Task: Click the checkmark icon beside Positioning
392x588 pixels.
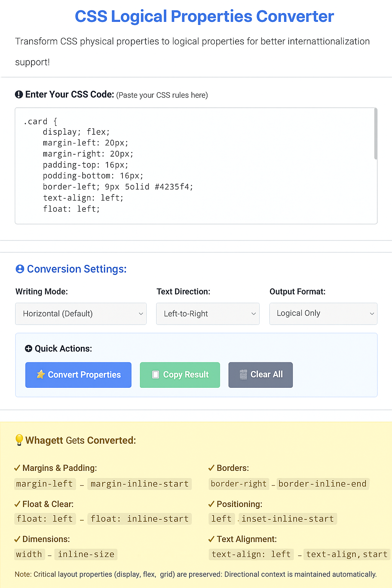Action: [x=211, y=504]
